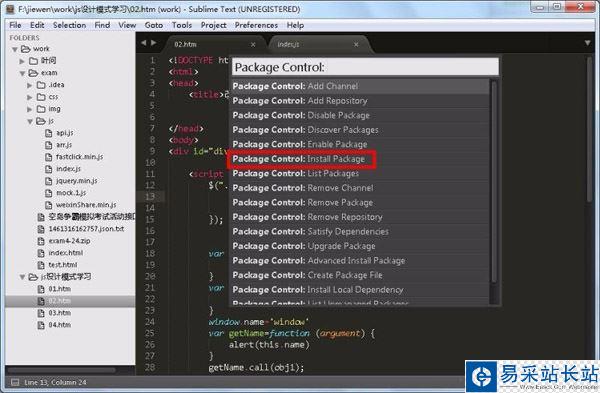
Task: Collapse the js设计模式学习 folder
Action: (22, 277)
